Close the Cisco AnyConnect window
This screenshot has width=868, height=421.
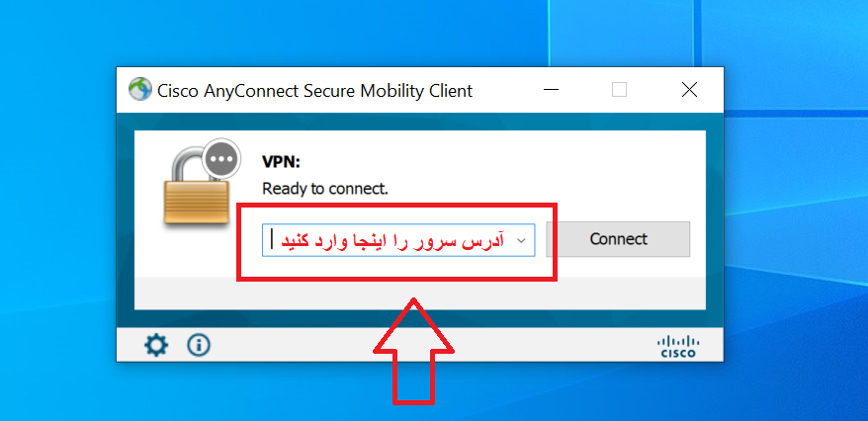(x=689, y=90)
